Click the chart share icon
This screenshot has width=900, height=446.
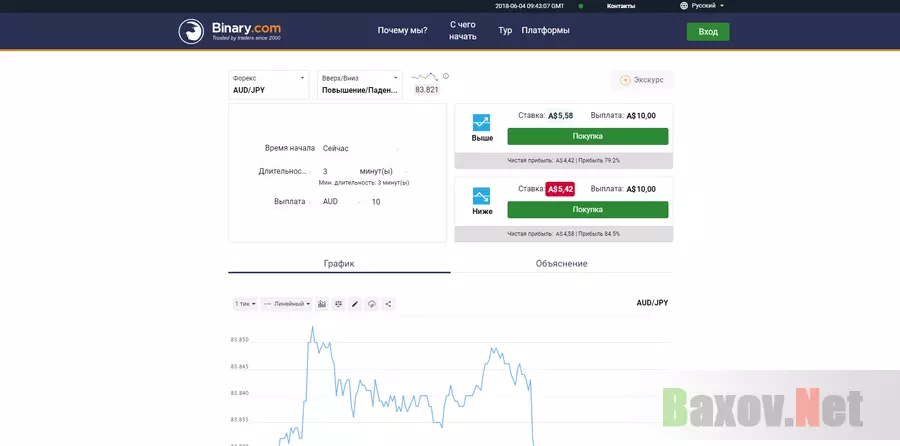[389, 304]
